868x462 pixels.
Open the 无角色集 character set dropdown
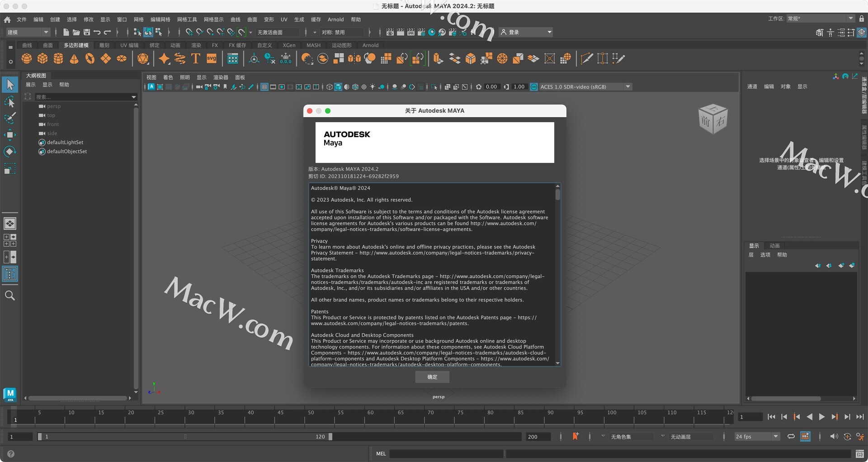603,436
